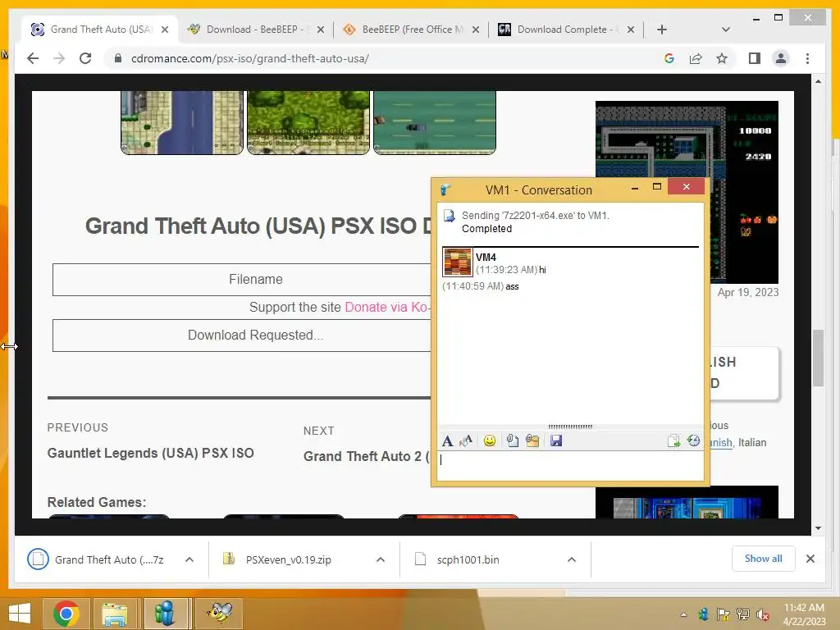Open a new Chrome tab
Image resolution: width=840 pixels, height=630 pixels.
tap(662, 30)
